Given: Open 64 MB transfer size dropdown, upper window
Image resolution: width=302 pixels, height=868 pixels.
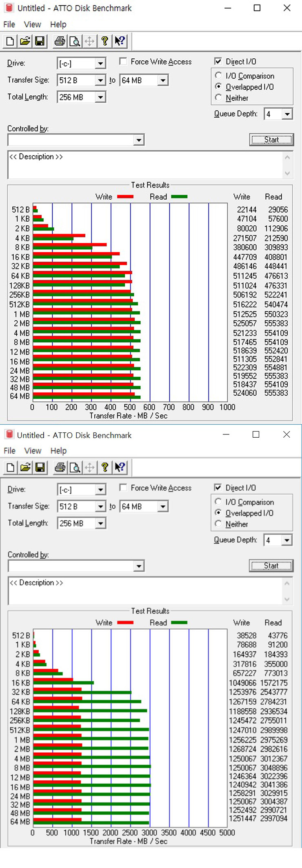Looking at the screenshot, I should (163, 80).
